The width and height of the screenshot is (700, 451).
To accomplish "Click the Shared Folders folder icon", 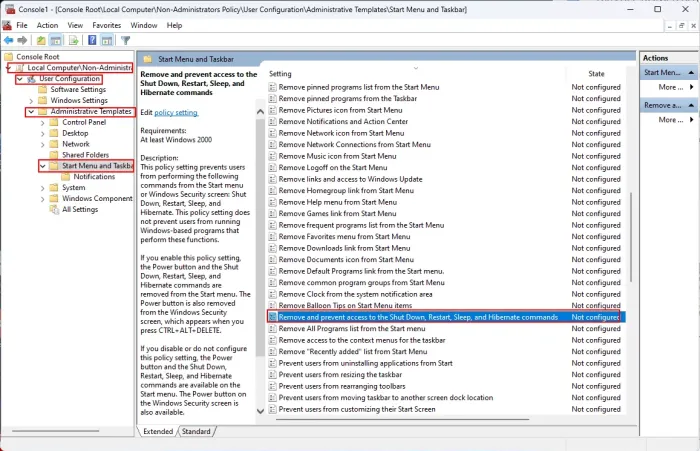I will click(x=54, y=155).
